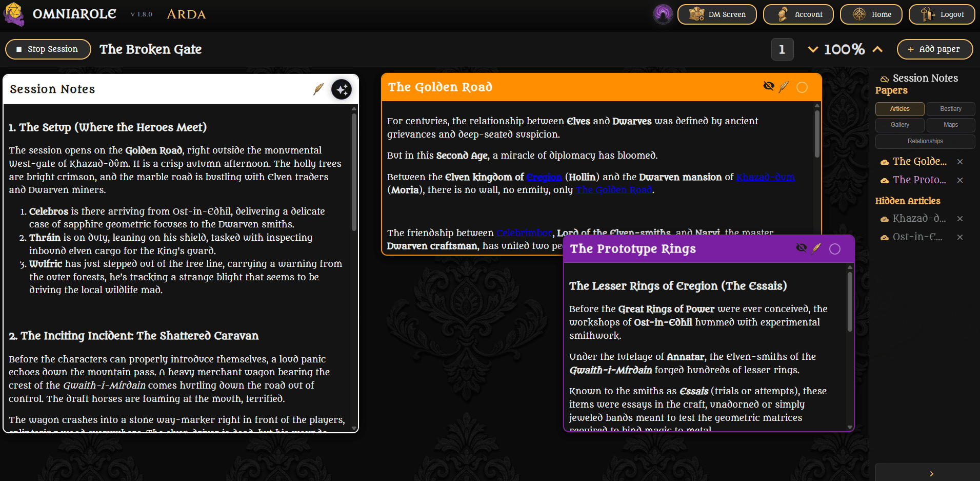Screen dimensions: 980x481
Task: Open the AI sparkle button in Session Notes
Action: (342, 89)
